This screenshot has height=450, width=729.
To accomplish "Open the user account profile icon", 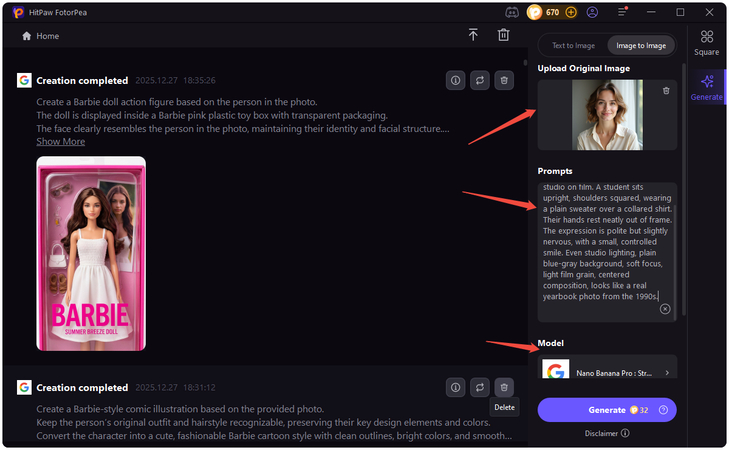I will point(592,13).
